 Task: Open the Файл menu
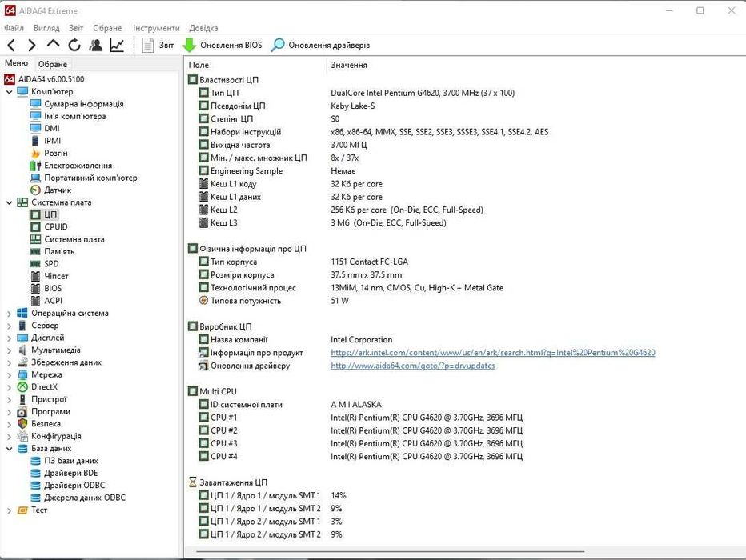coord(14,28)
